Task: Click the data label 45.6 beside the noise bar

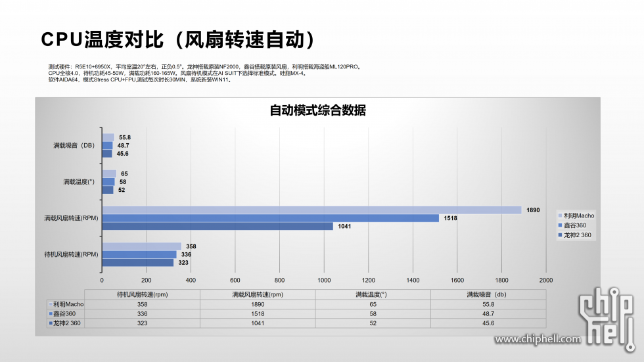Action: (x=122, y=154)
